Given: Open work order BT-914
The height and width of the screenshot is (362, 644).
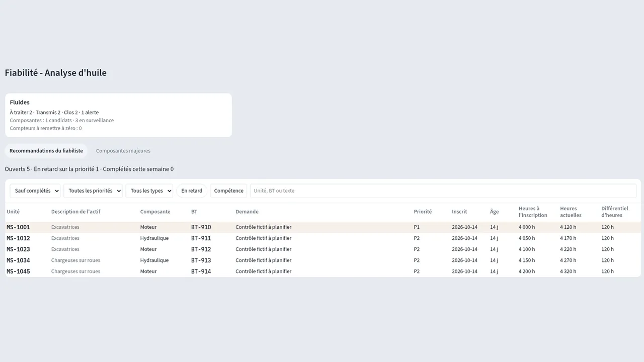Looking at the screenshot, I should [x=201, y=271].
